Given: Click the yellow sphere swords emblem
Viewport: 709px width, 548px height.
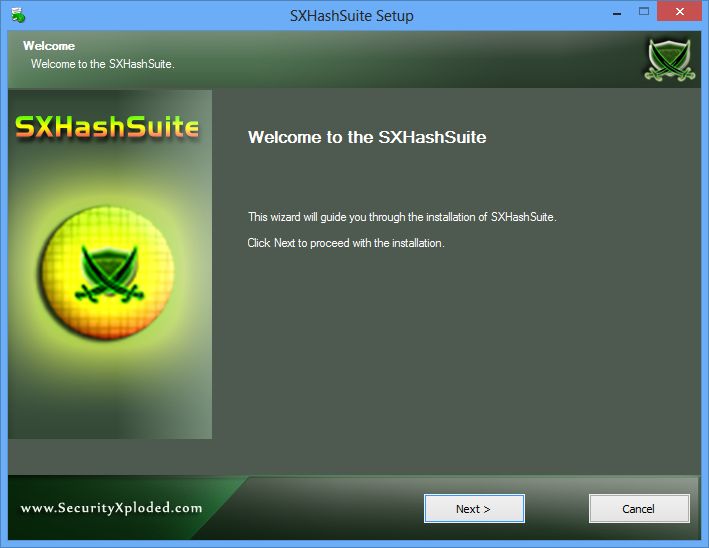Looking at the screenshot, I should click(x=108, y=273).
